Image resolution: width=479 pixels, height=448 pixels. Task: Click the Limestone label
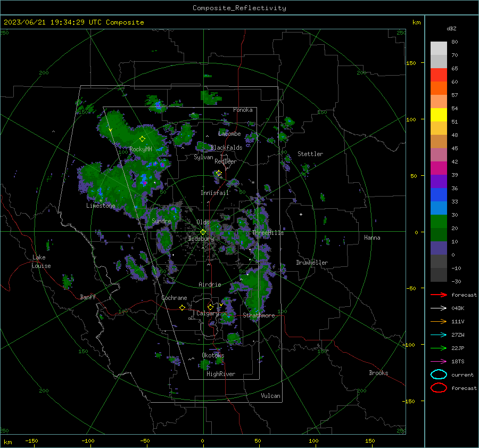(101, 206)
